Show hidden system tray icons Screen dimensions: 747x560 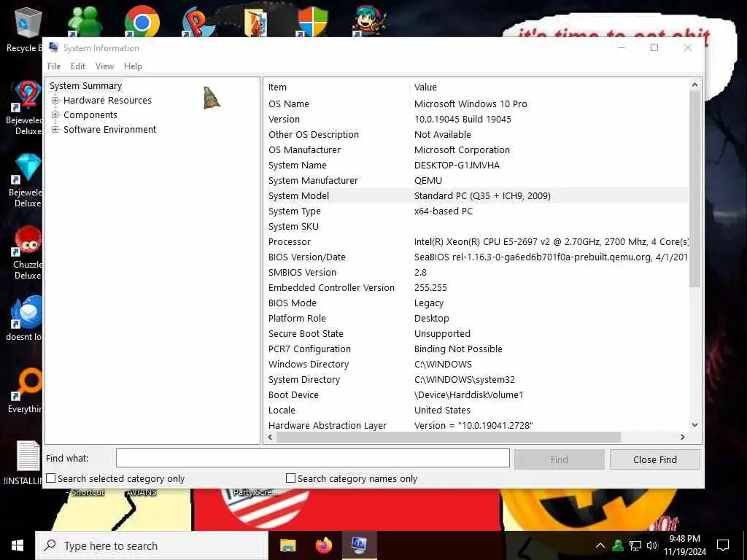pos(600,545)
